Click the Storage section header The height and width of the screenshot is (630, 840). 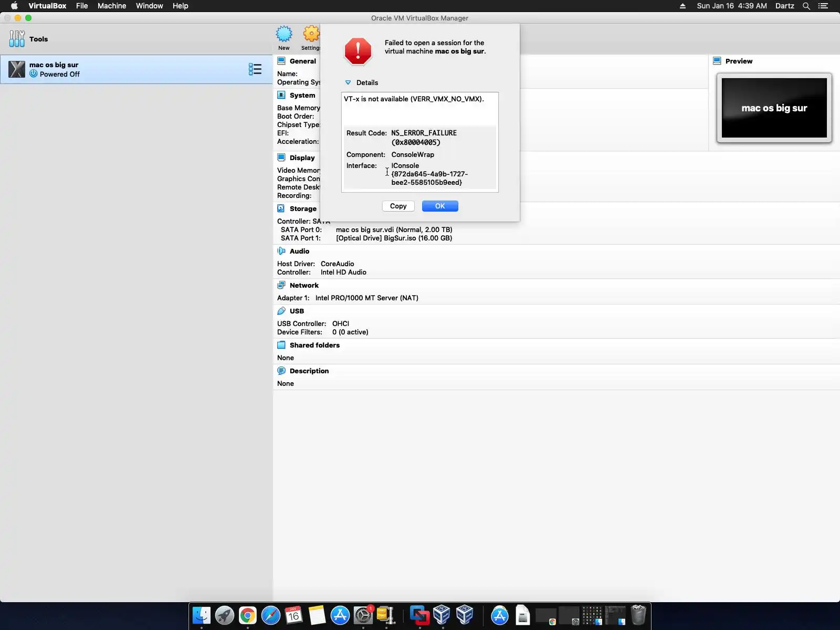pos(303,208)
